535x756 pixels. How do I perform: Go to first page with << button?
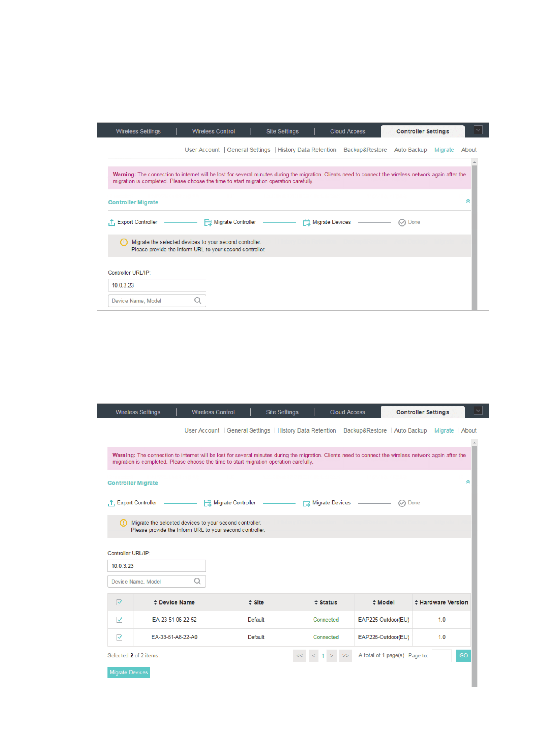point(299,655)
